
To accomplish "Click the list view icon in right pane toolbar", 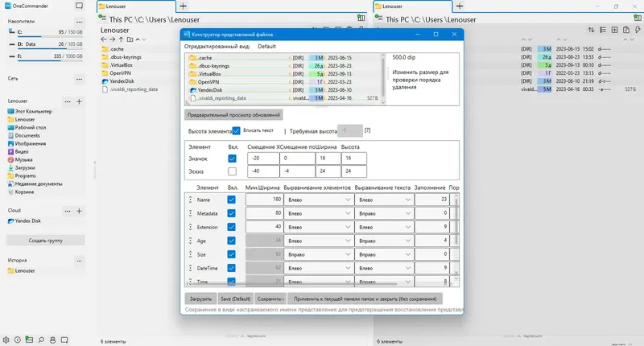I will [603, 30].
